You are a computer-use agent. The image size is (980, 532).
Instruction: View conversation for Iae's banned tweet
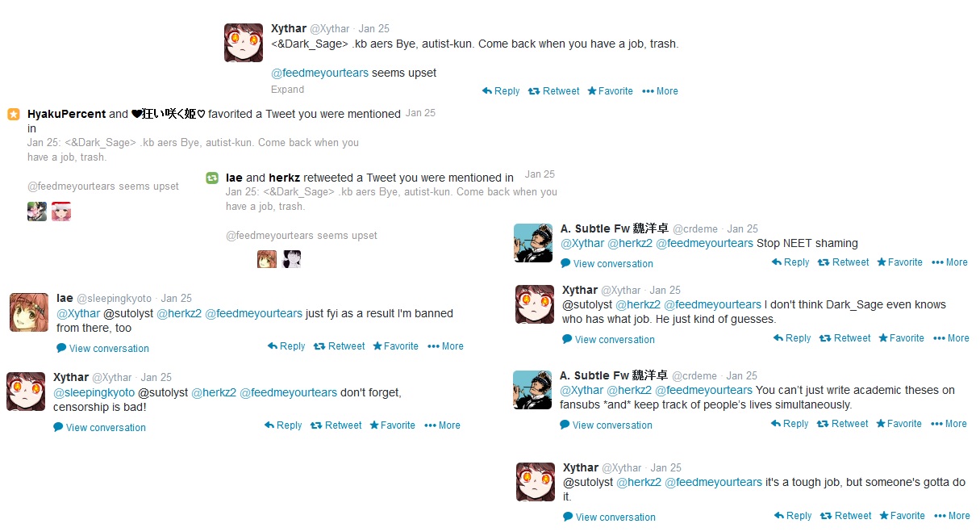coord(102,349)
